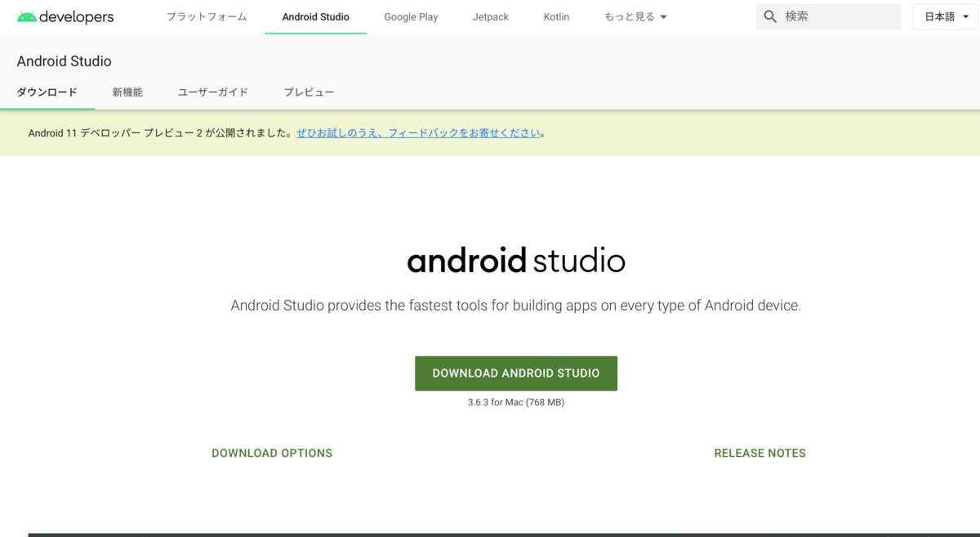Open the 日本語 language selector
This screenshot has width=980, height=537.
(946, 16)
